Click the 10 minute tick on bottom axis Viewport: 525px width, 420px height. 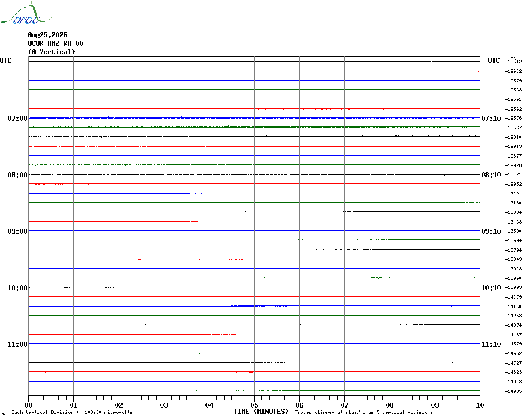(480, 405)
